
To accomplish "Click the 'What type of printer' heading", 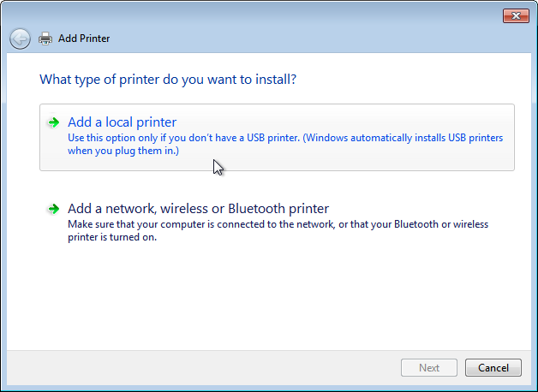I will pos(168,80).
